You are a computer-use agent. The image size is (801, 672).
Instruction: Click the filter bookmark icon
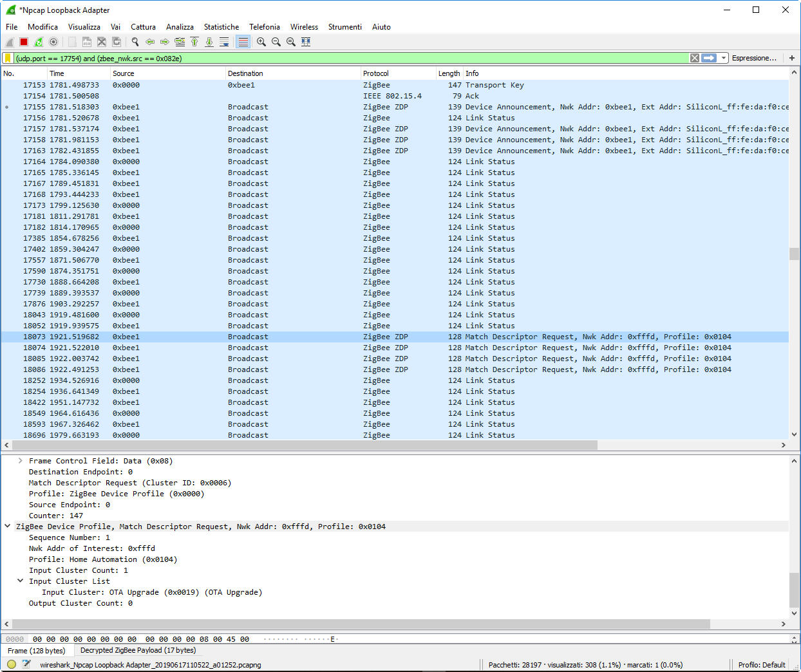pyautogui.click(x=8, y=58)
